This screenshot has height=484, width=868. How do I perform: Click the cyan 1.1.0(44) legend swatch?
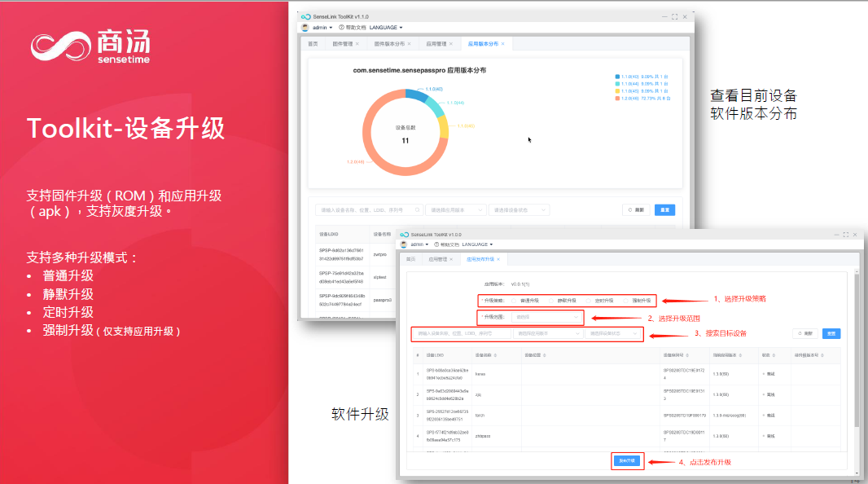(x=617, y=84)
